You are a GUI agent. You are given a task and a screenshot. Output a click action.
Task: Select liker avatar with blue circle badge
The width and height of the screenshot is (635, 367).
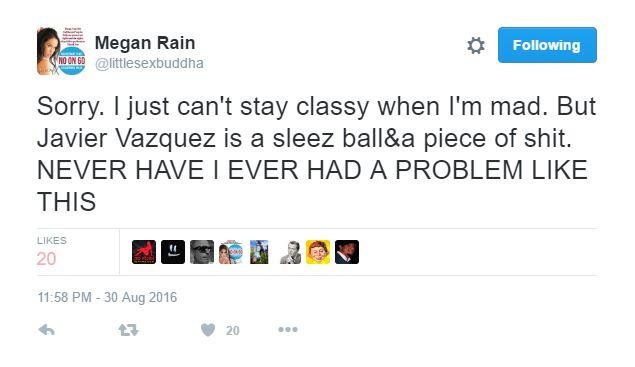pyautogui.click(x=231, y=252)
